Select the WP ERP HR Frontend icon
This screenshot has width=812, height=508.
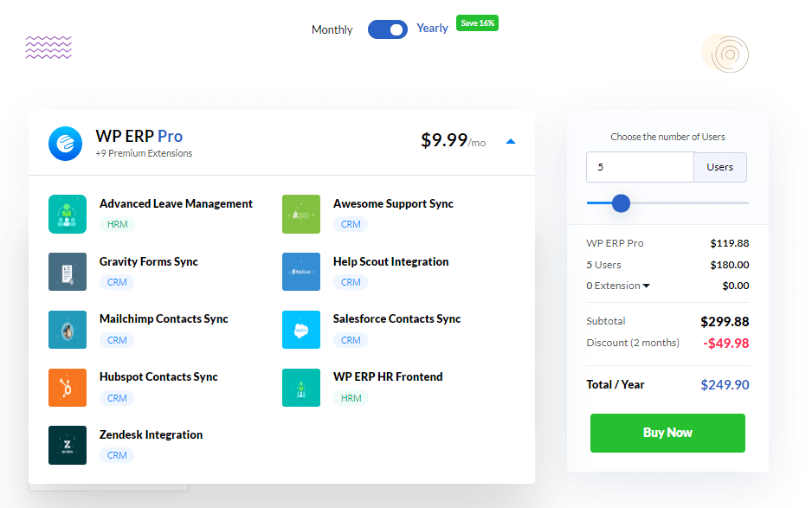[x=301, y=388]
